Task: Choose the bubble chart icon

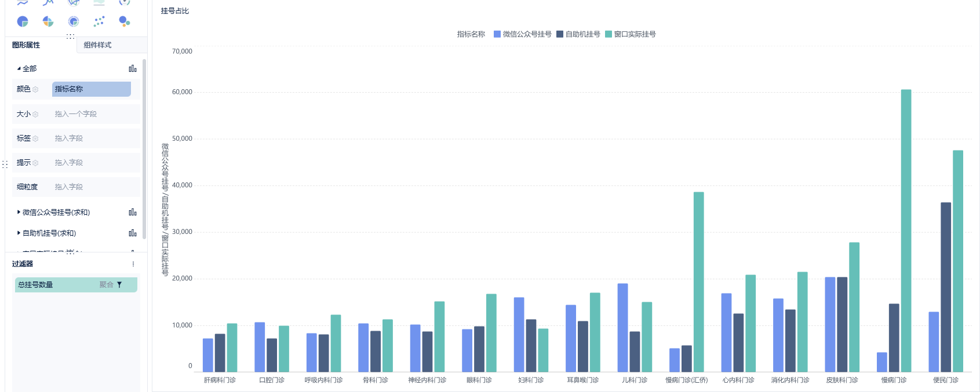Action: tap(124, 21)
